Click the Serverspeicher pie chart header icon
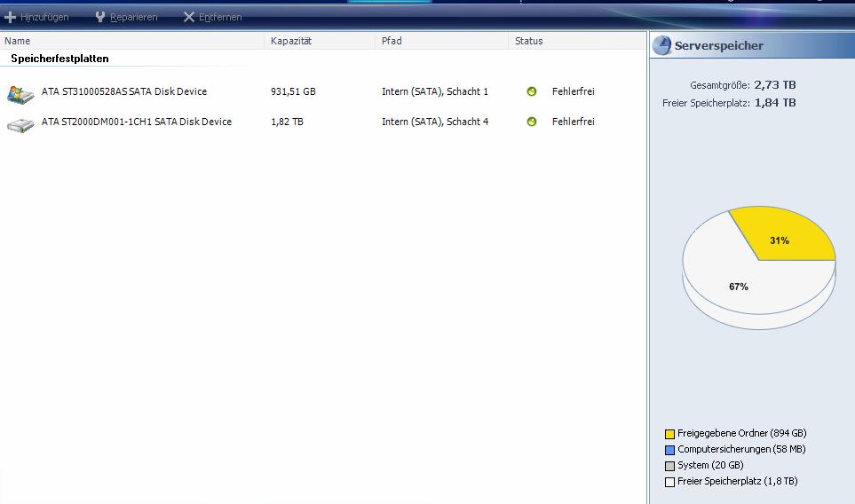This screenshot has height=504, width=855. [x=662, y=45]
